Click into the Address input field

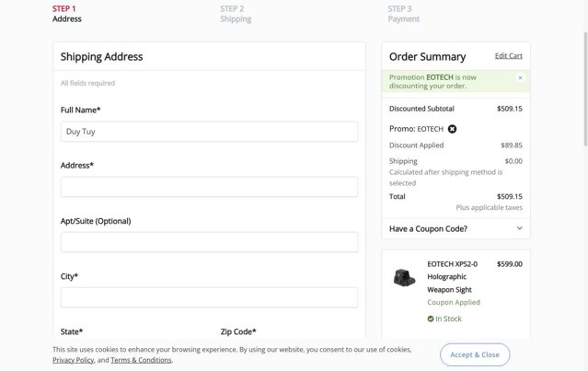[x=209, y=187]
